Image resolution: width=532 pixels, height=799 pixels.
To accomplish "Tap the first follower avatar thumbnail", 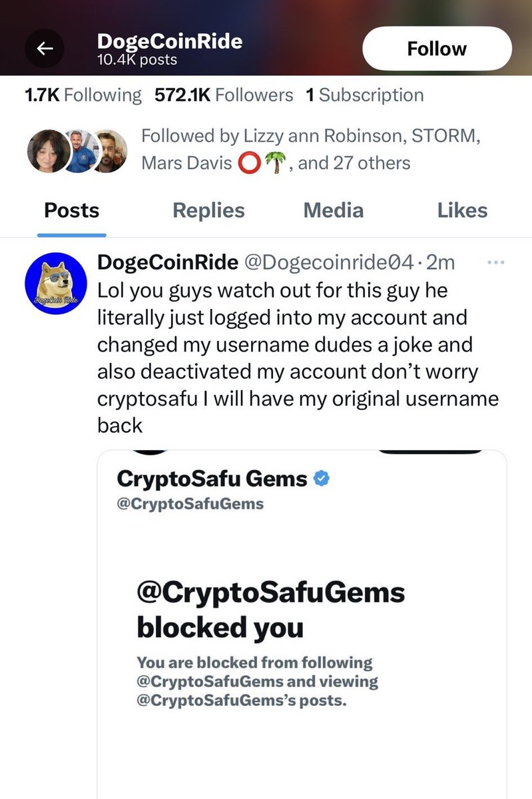I will 47,150.
